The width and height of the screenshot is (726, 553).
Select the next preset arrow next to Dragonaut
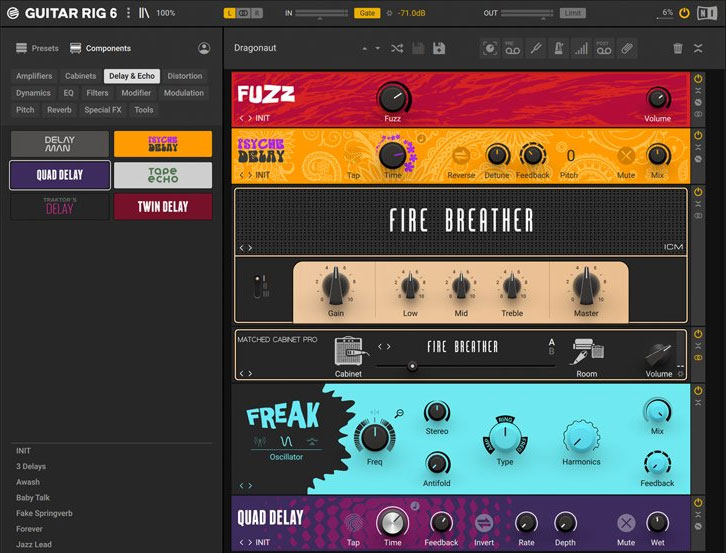point(378,48)
